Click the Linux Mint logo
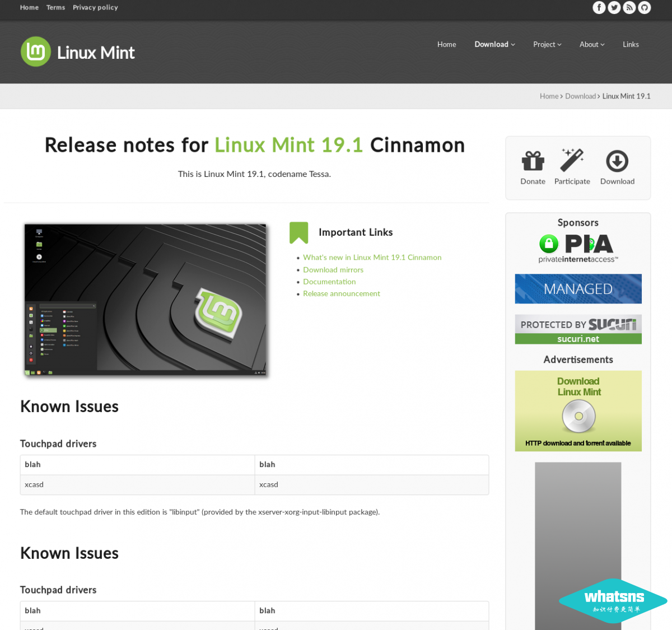This screenshot has height=630, width=672. point(78,52)
